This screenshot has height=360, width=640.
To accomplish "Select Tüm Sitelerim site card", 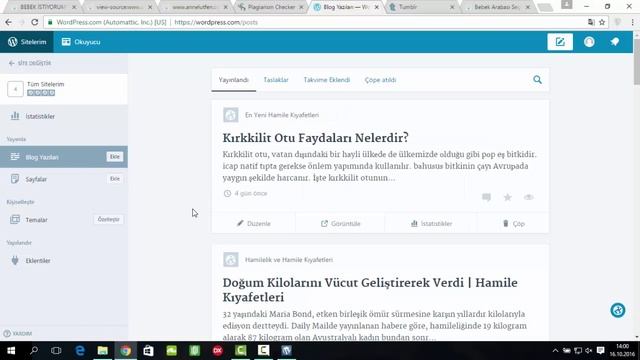I will pyautogui.click(x=64, y=89).
